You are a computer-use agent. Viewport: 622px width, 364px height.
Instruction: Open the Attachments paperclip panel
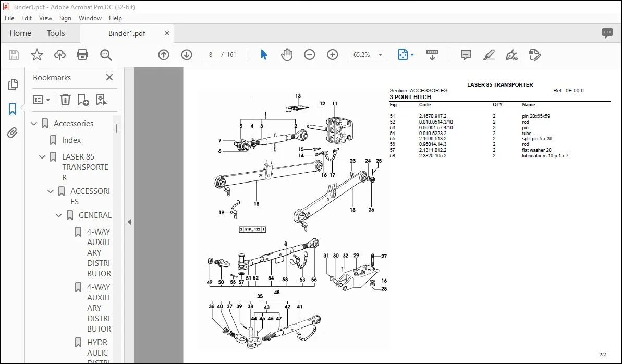tap(13, 132)
